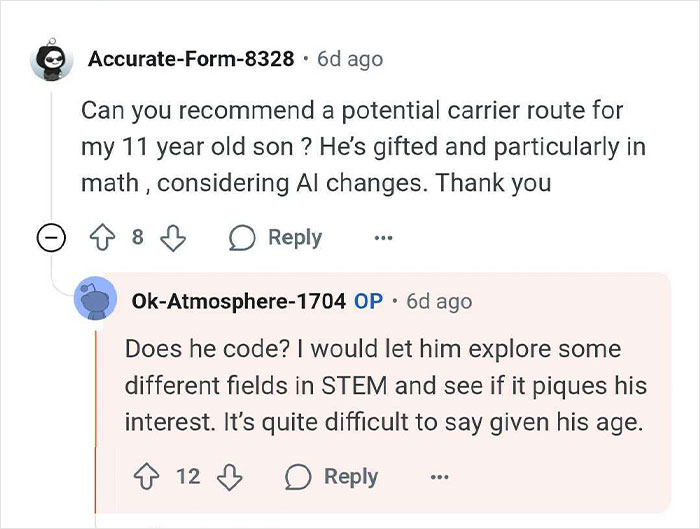700x529 pixels.
Task: Upvote Ok-Atmosphere-1704's reply
Action: tap(146, 477)
